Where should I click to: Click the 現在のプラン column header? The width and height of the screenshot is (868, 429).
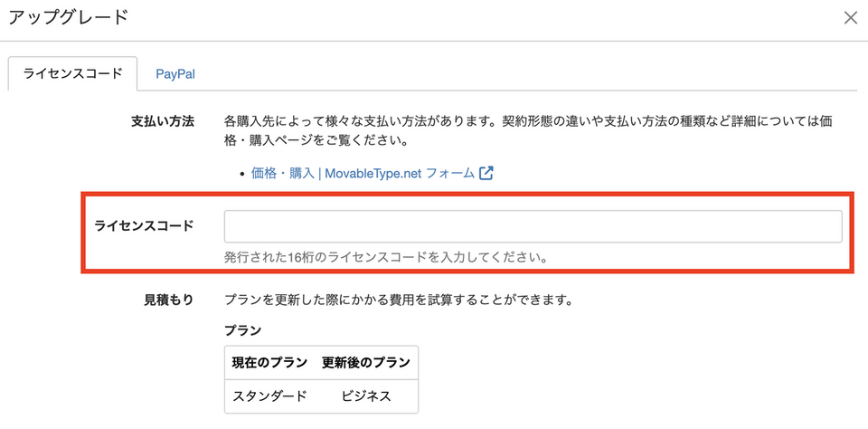coord(269,363)
